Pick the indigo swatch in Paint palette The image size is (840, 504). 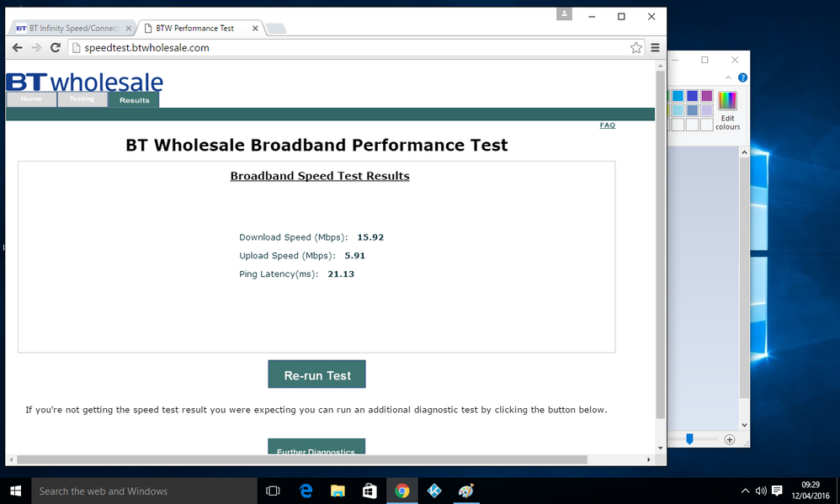pyautogui.click(x=692, y=96)
